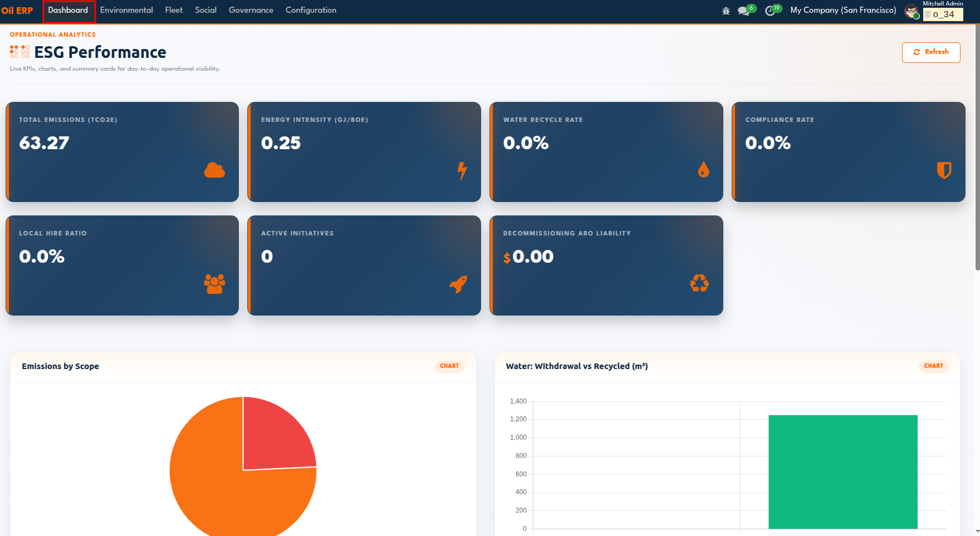The height and width of the screenshot is (536, 980).
Task: Open the conversations icon with 6 badge
Action: coord(746,10)
